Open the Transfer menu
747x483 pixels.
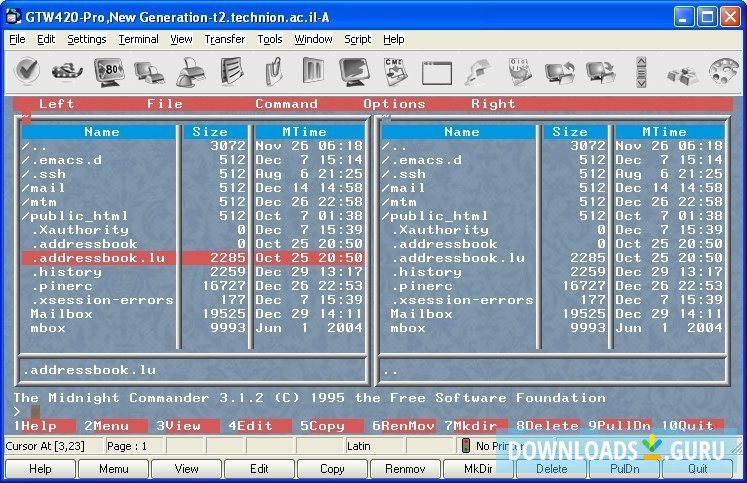[x=224, y=39]
